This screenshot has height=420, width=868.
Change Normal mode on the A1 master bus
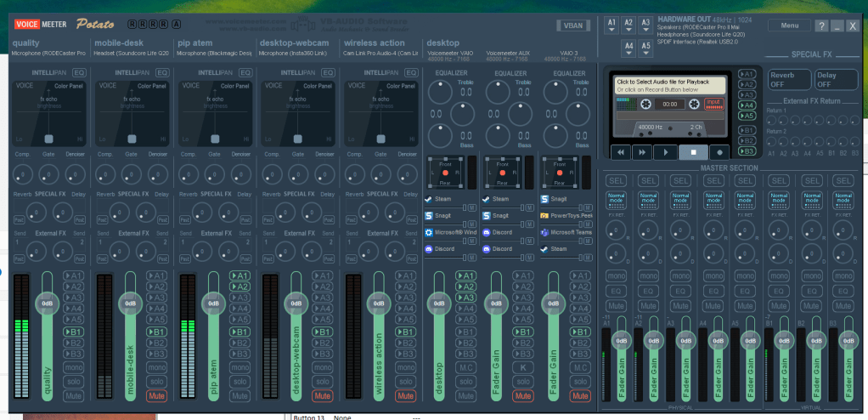coord(616,200)
